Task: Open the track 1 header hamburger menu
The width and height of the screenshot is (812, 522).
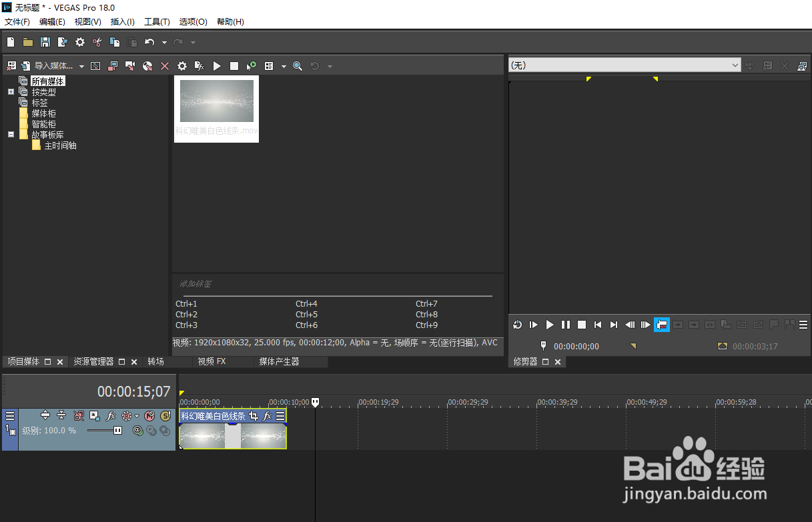Action: tap(10, 415)
